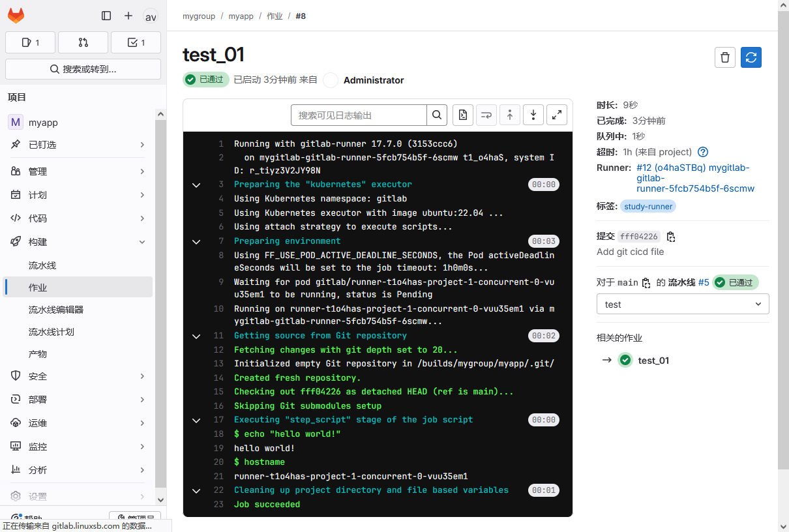This screenshot has width=789, height=532.
Task: Click the trash icon to erase job
Action: [725, 57]
